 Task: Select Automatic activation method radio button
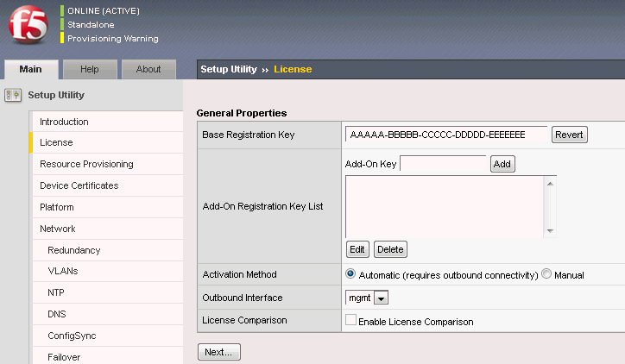point(350,274)
